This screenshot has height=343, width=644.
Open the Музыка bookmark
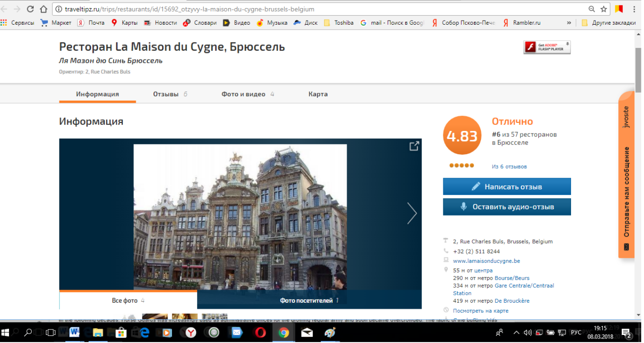coord(272,23)
